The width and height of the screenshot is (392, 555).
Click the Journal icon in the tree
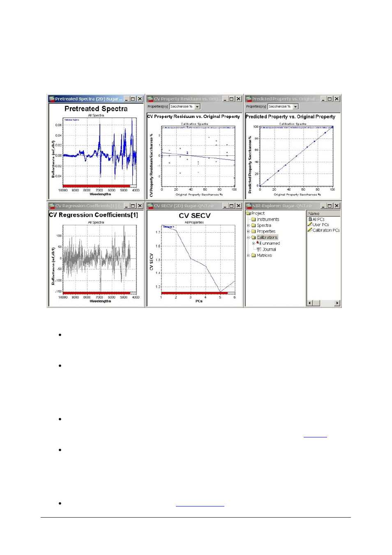(259, 249)
